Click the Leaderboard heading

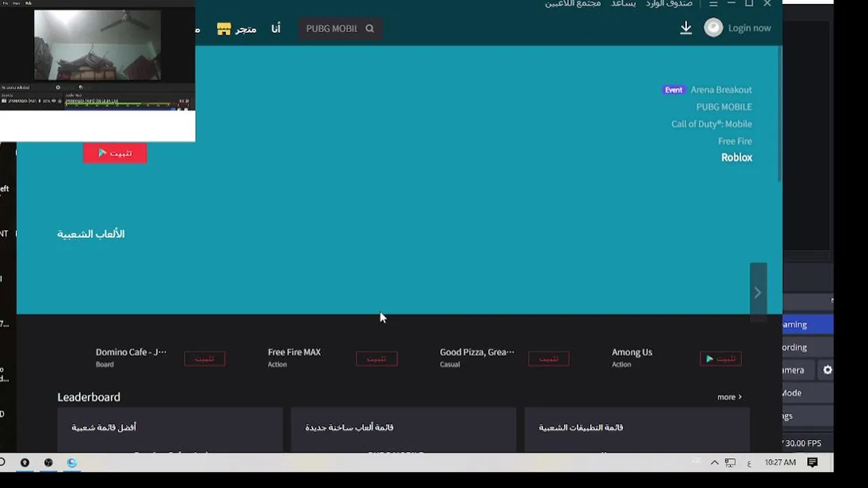tap(89, 397)
